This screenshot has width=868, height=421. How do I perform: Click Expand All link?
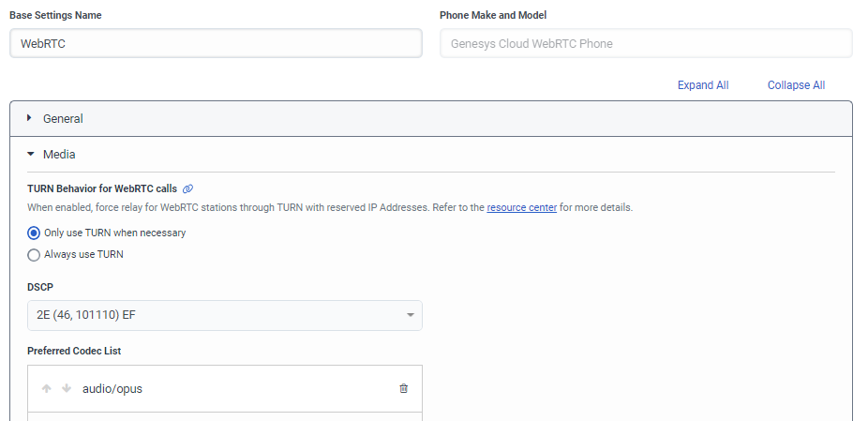tap(702, 85)
